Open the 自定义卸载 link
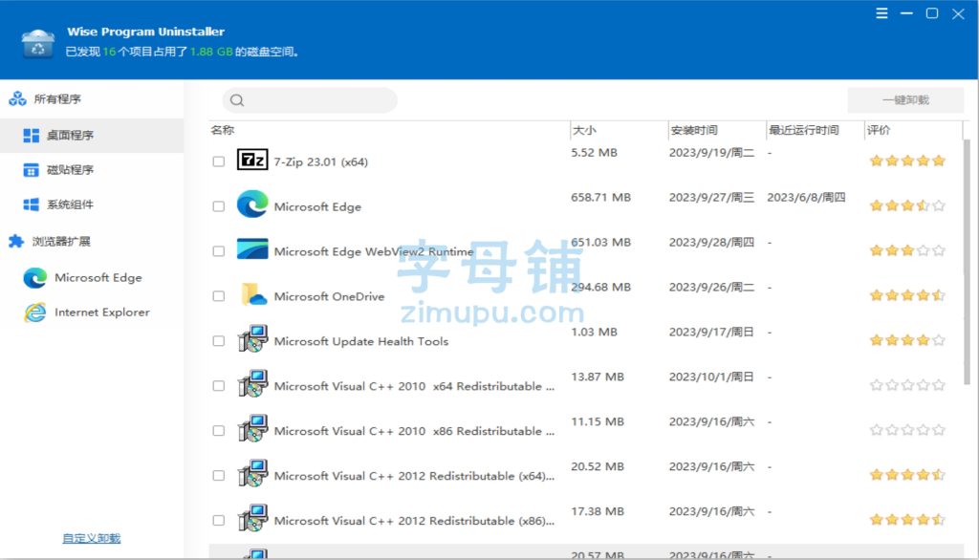The width and height of the screenshot is (979, 560). (91, 538)
